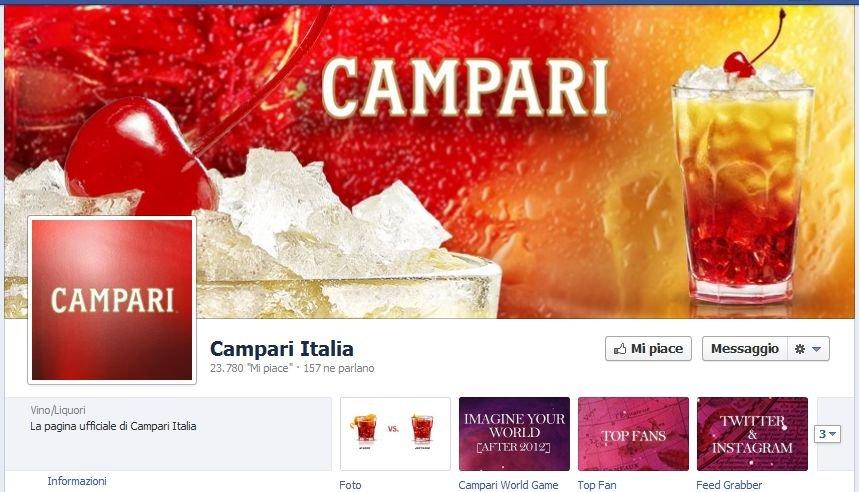Click the 23.780 Mi piace count
The width and height of the screenshot is (859, 492).
tap(250, 368)
